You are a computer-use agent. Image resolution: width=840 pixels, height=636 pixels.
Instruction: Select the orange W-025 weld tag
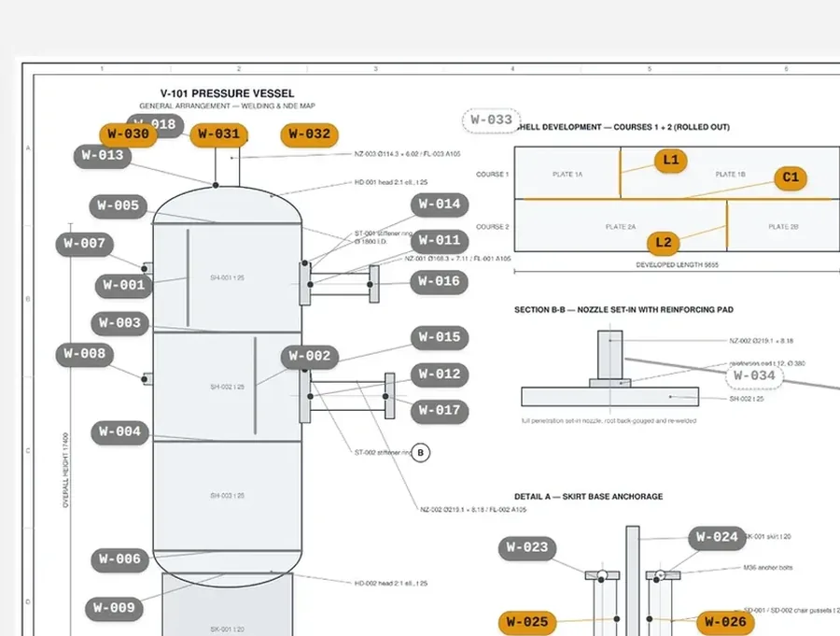coord(527,623)
